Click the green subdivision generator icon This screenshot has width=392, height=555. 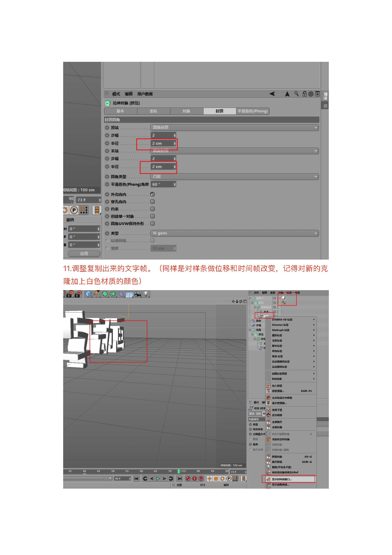(x=105, y=294)
